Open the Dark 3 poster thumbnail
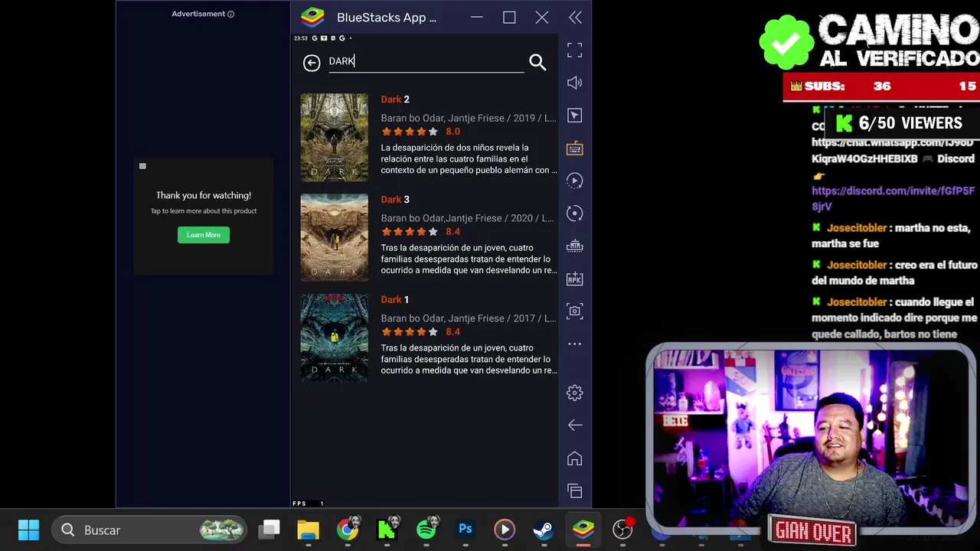This screenshot has width=980, height=551. pos(334,237)
